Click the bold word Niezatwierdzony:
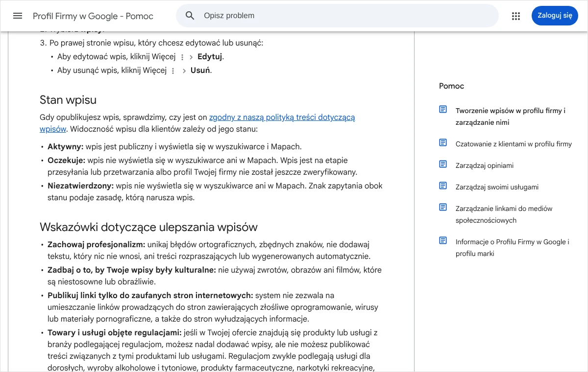Image resolution: width=588 pixels, height=372 pixels. [81, 186]
